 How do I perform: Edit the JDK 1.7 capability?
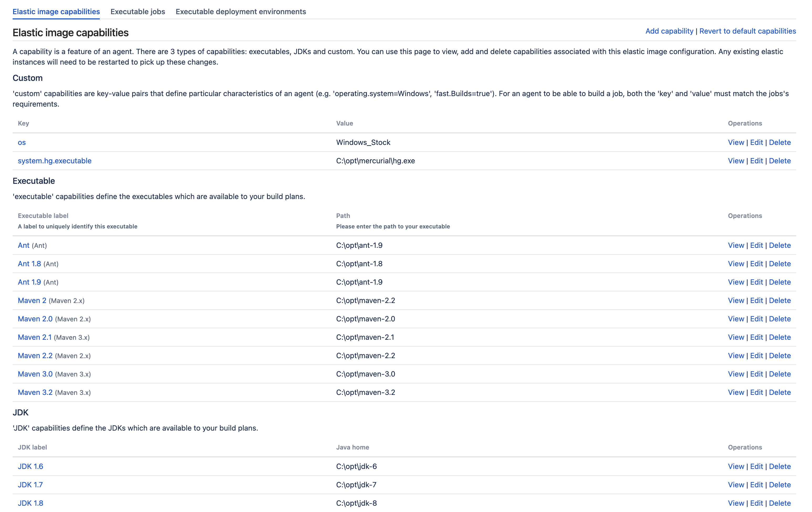756,485
